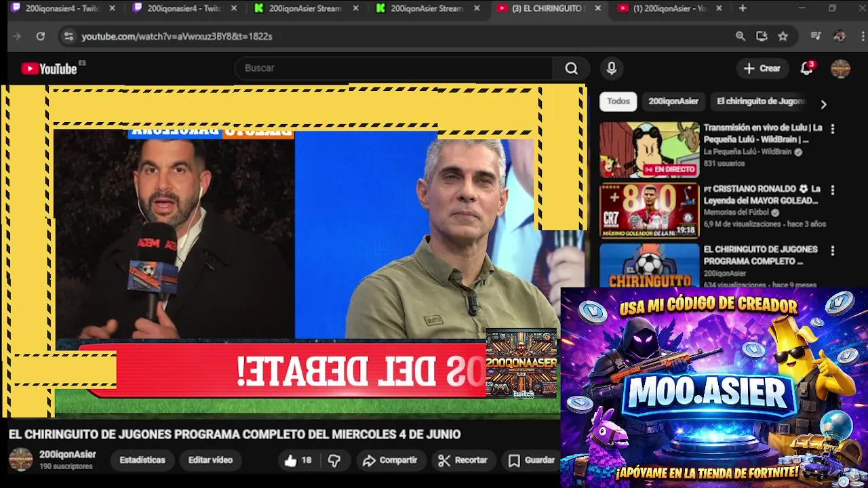Like the video with thumbs up

[x=298, y=460]
